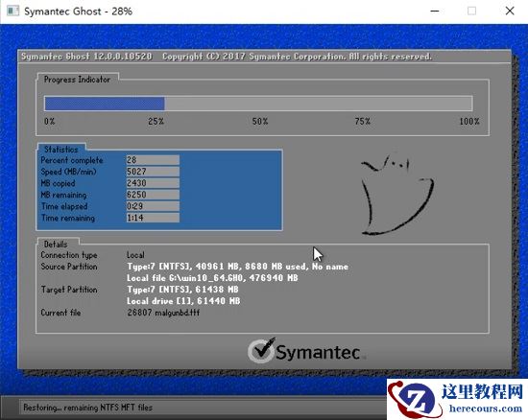The height and width of the screenshot is (420, 528).
Task: Click the Local file G:\win10_64.GHO line
Action: (x=212, y=278)
